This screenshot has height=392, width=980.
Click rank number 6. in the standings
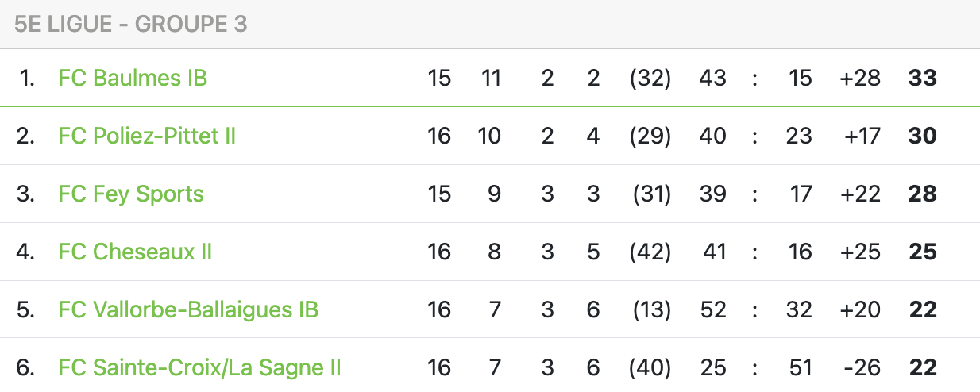coord(26,367)
